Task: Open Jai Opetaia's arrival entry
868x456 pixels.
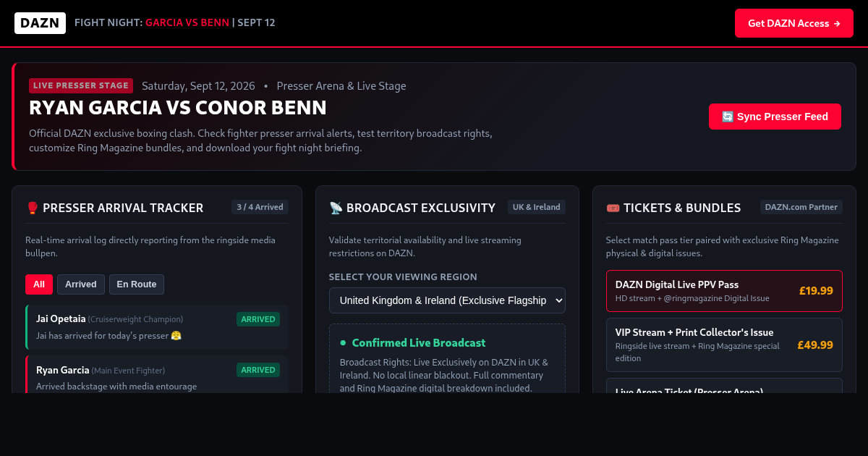Action: click(x=157, y=327)
